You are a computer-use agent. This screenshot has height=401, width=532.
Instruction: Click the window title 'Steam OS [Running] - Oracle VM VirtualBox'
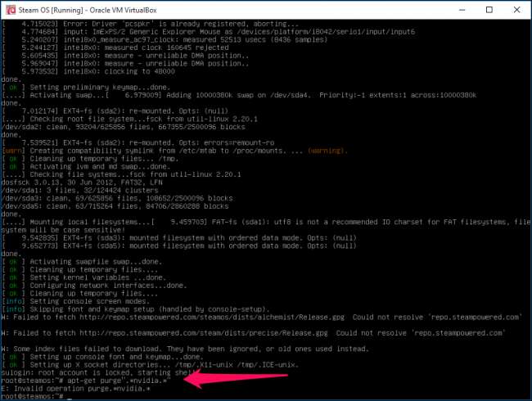point(88,10)
